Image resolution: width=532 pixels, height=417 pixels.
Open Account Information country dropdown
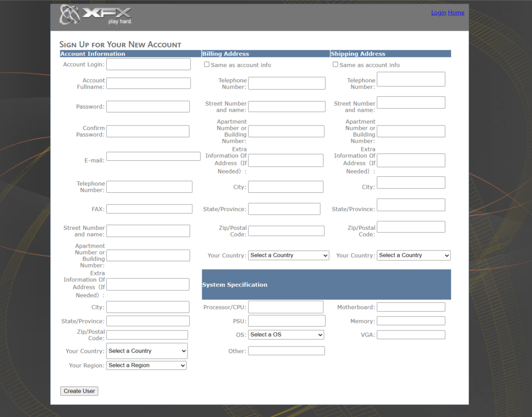point(147,351)
